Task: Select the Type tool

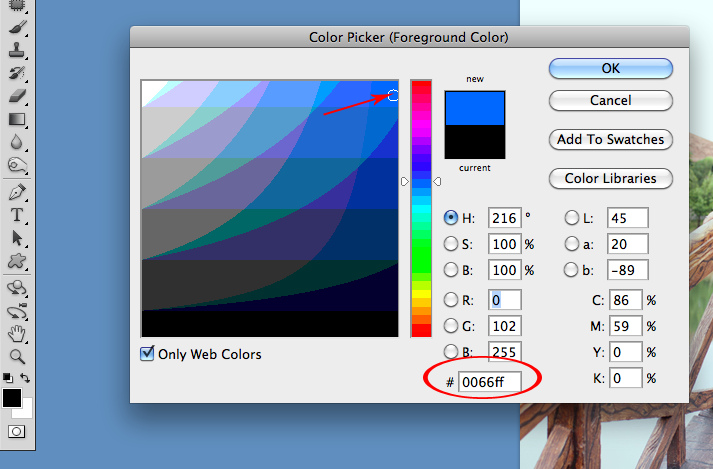Action: (17, 215)
